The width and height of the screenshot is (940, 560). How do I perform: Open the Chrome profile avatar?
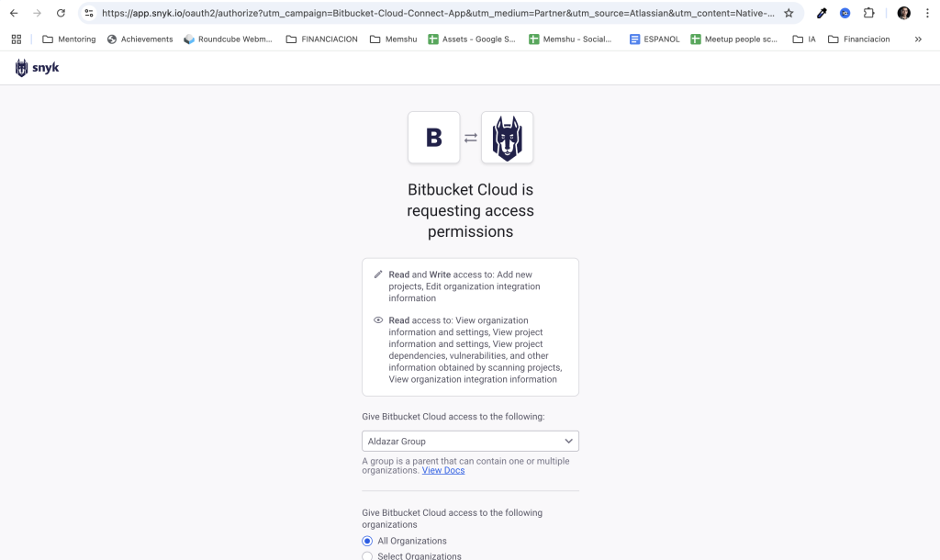[x=903, y=13]
